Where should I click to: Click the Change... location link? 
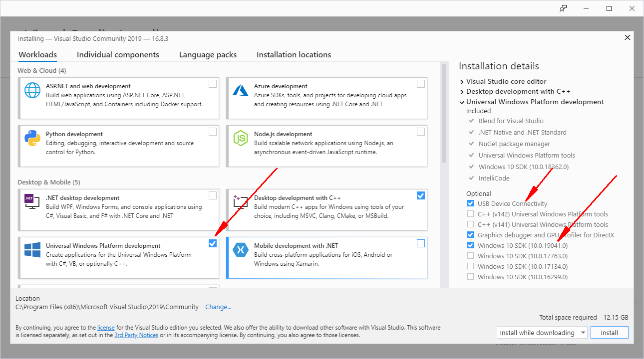pos(218,307)
